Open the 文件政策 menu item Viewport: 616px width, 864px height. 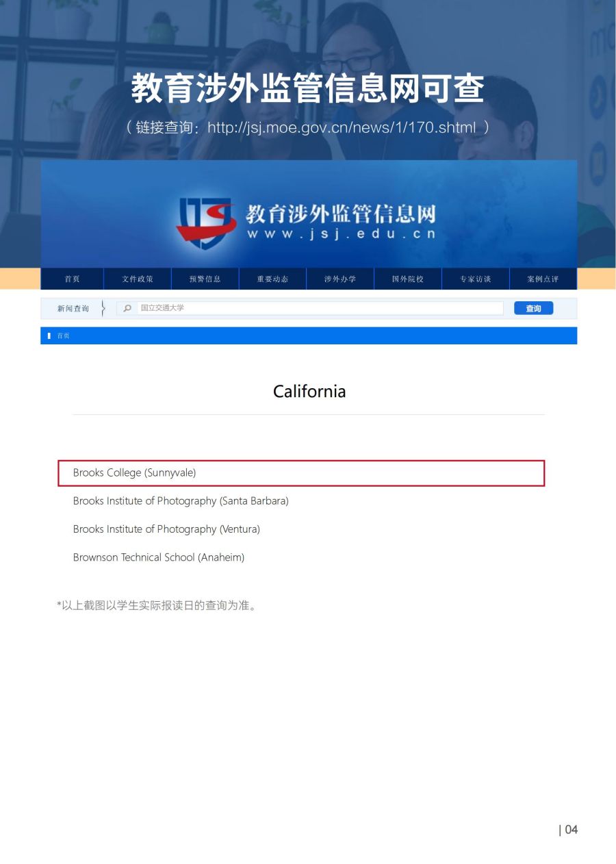(138, 279)
